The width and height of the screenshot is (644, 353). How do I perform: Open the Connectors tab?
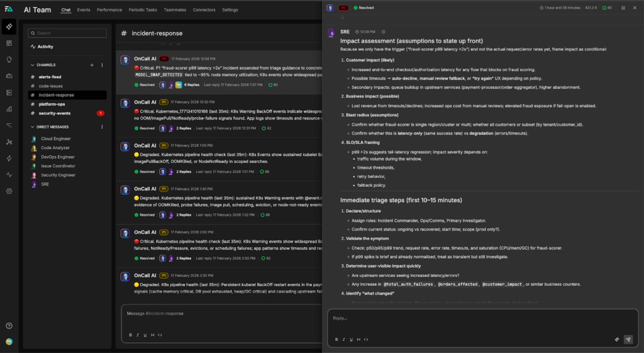[x=204, y=10]
